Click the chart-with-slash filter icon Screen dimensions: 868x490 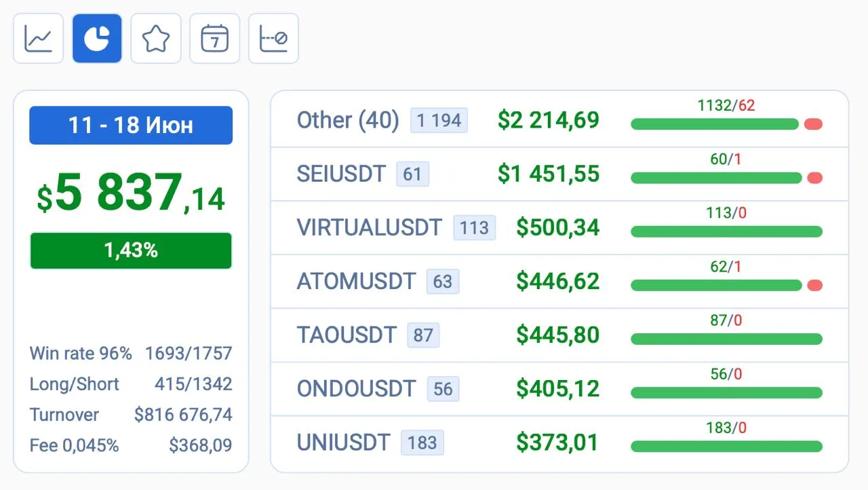pos(274,38)
